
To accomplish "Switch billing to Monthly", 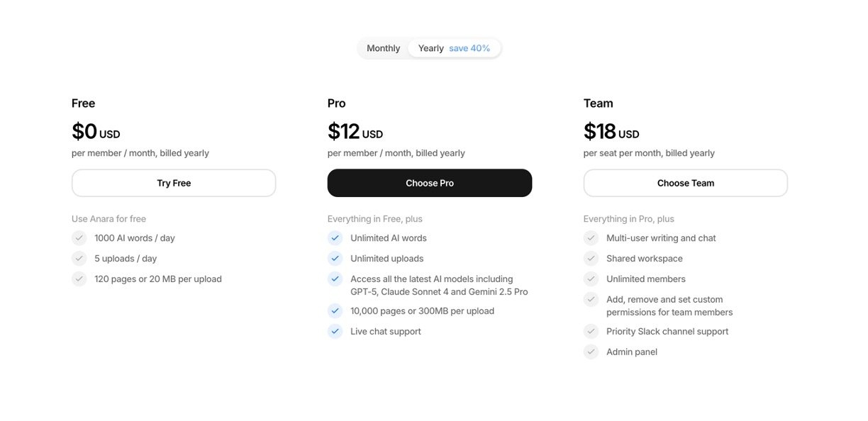I will point(383,48).
